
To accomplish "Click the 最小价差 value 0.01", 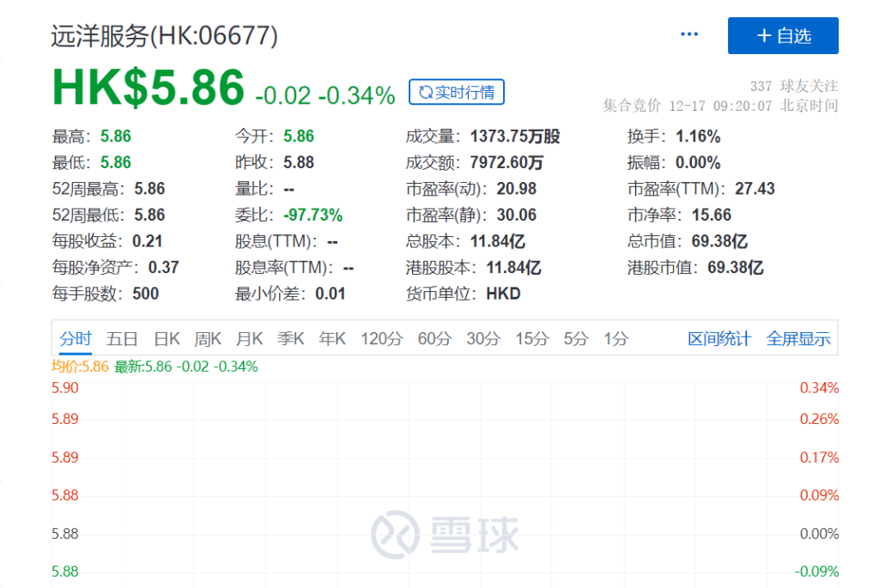I will pos(330,294).
